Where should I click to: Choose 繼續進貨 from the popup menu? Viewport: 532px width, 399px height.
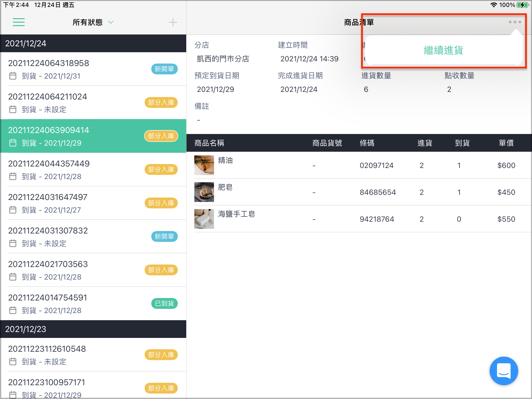pyautogui.click(x=443, y=50)
